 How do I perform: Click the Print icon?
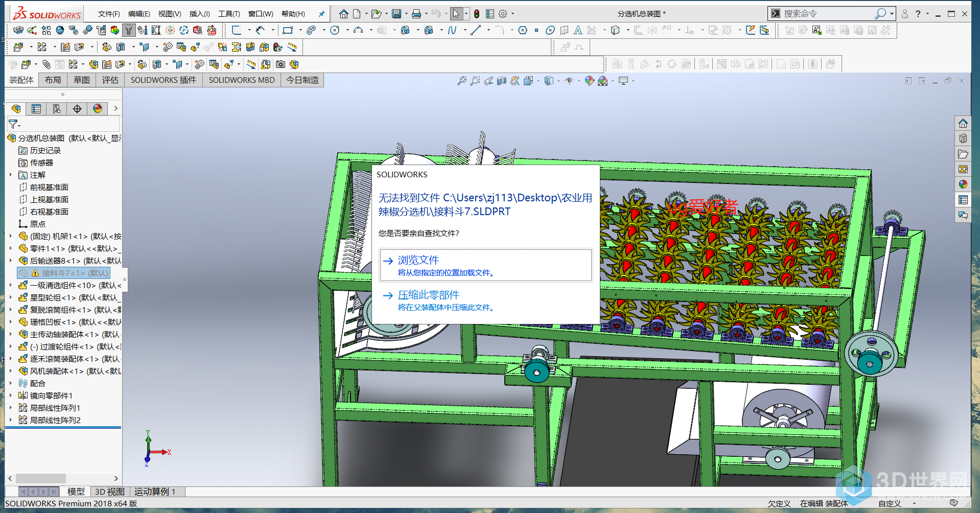pos(416,14)
